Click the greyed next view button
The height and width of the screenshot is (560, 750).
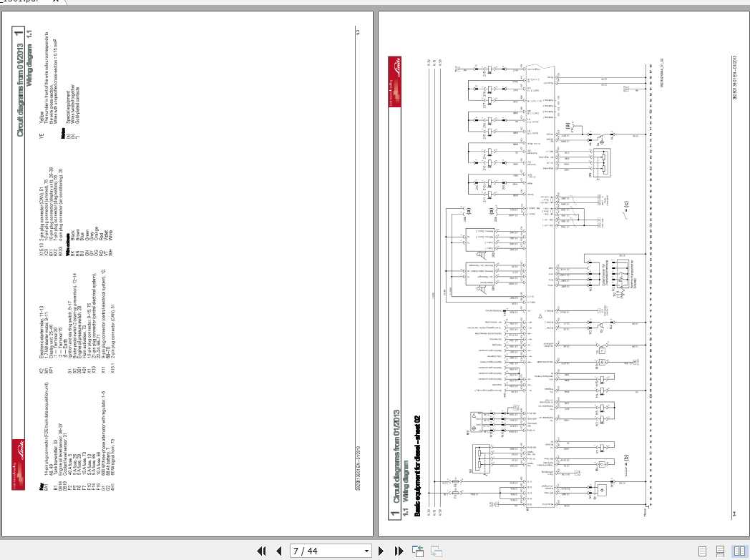click(x=437, y=551)
